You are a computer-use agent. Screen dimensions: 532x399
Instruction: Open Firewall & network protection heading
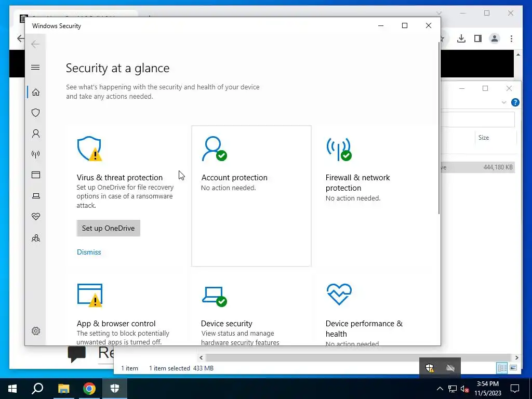(357, 182)
